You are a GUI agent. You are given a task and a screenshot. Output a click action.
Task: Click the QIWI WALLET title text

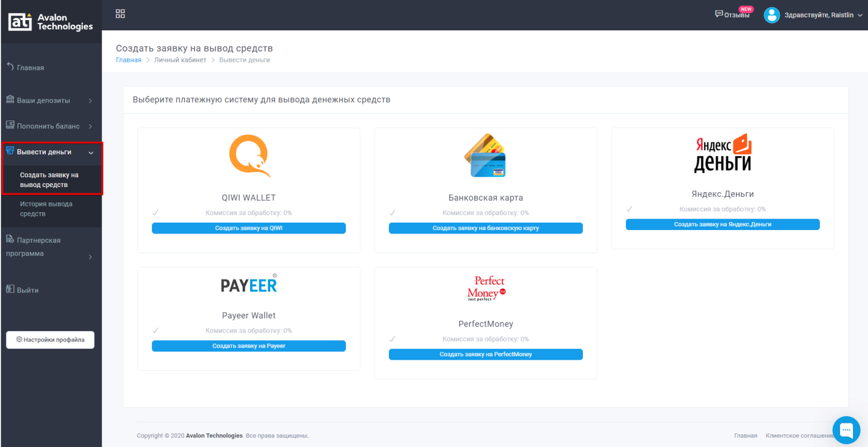pyautogui.click(x=249, y=198)
